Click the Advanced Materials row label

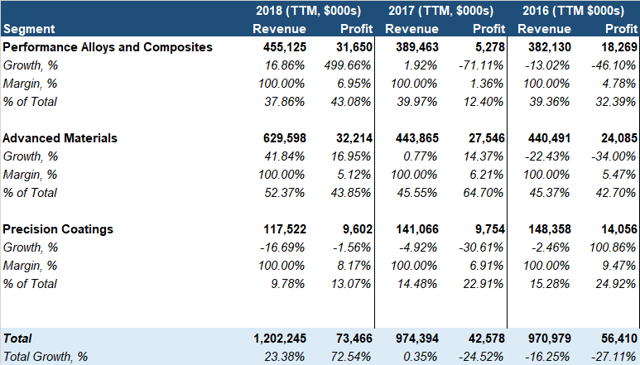60,138
